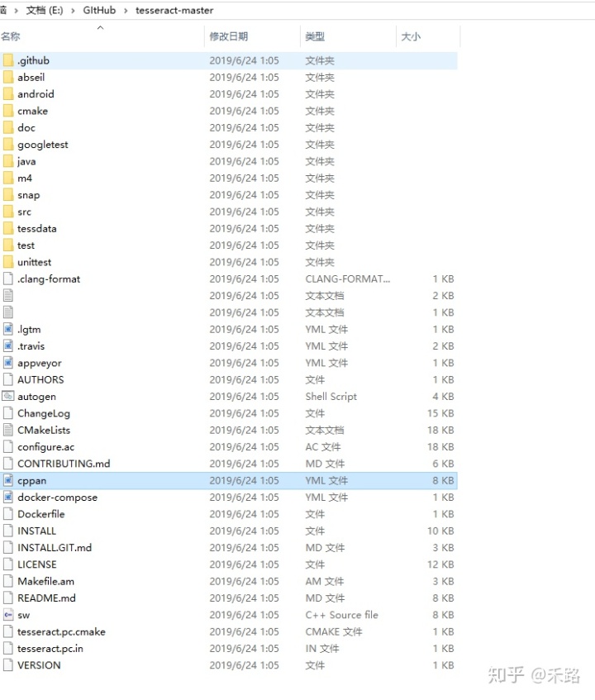Sort by the 大小 column header
The width and height of the screenshot is (595, 700).
point(411,36)
